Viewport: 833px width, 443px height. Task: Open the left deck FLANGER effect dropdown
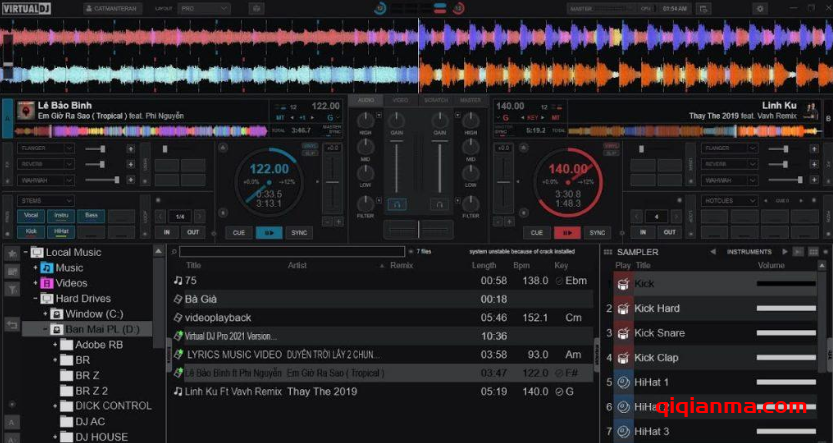click(45, 149)
